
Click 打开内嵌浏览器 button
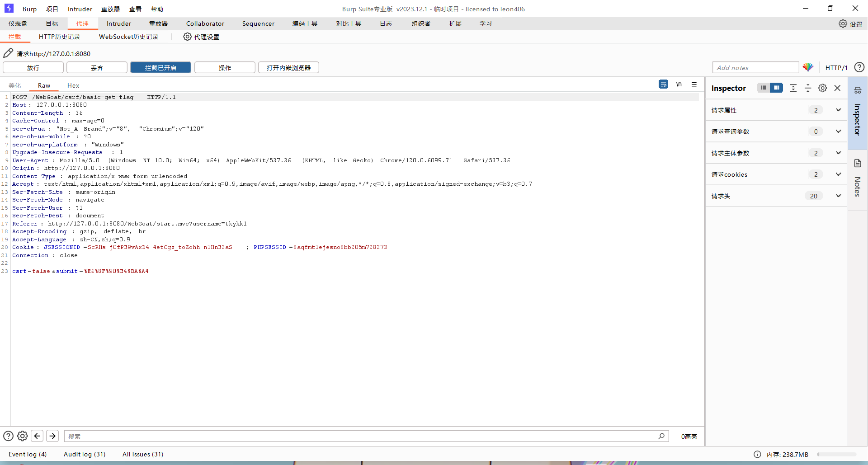288,67
